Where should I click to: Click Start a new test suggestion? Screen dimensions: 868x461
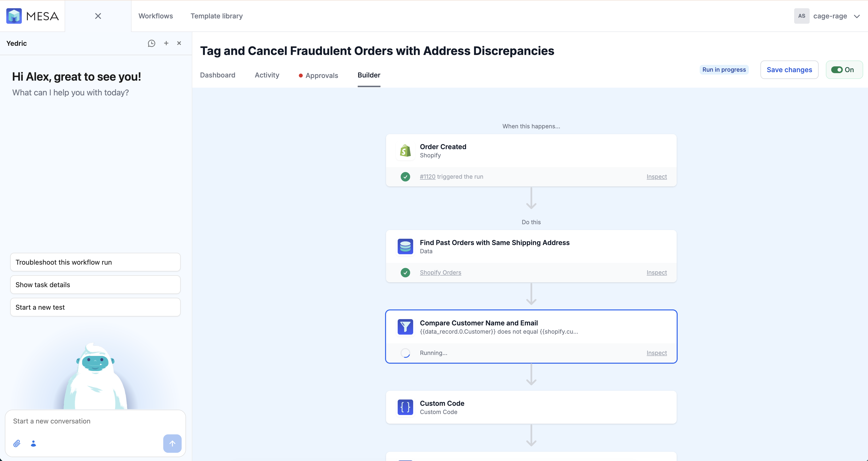(x=95, y=307)
